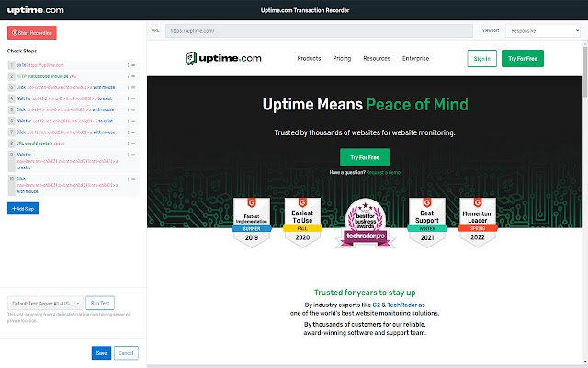
Task: Click the Easiest To Use 2020 badge
Action: coord(302,223)
